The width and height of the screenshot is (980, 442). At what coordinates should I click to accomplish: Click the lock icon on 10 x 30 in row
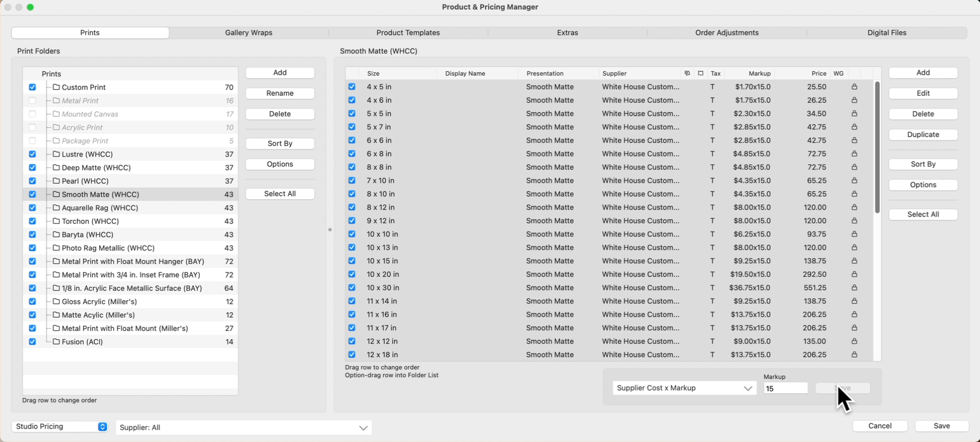854,288
